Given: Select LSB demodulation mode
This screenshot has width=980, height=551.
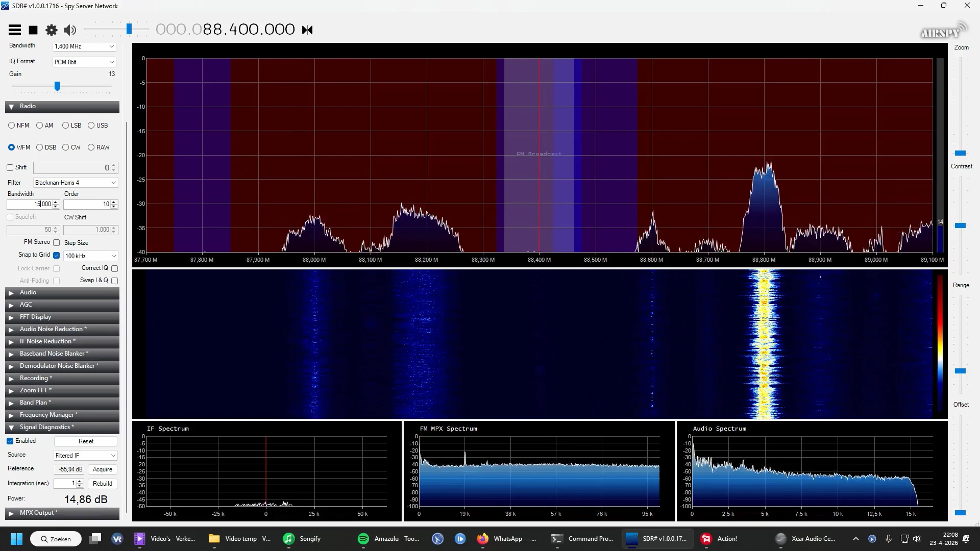Looking at the screenshot, I should pyautogui.click(x=71, y=126).
